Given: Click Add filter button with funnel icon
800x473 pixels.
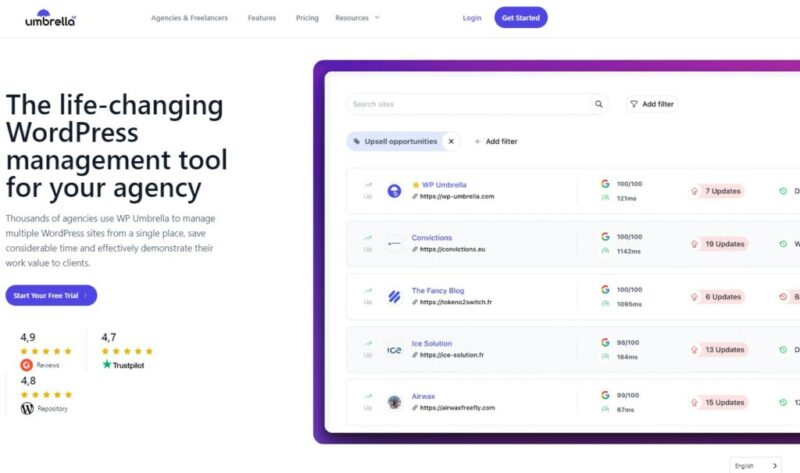Looking at the screenshot, I should click(x=652, y=104).
